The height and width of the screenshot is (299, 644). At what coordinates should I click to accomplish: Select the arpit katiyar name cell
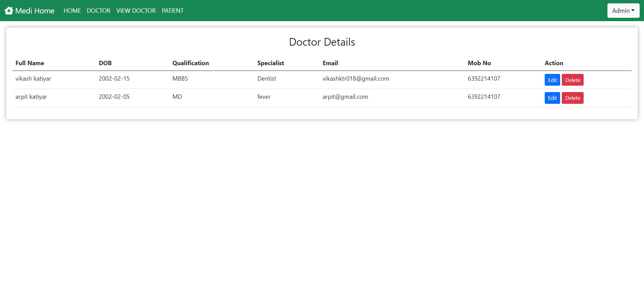point(31,97)
